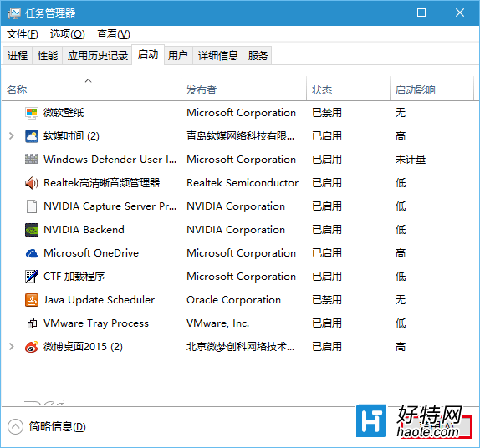Switch to the 详细信息 tab
This screenshot has height=448, width=480.
[x=217, y=56]
